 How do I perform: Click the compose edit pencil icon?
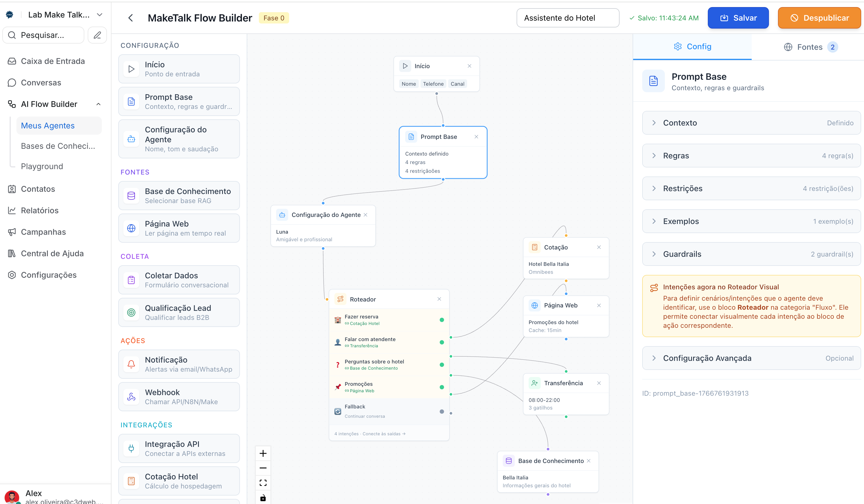point(97,35)
